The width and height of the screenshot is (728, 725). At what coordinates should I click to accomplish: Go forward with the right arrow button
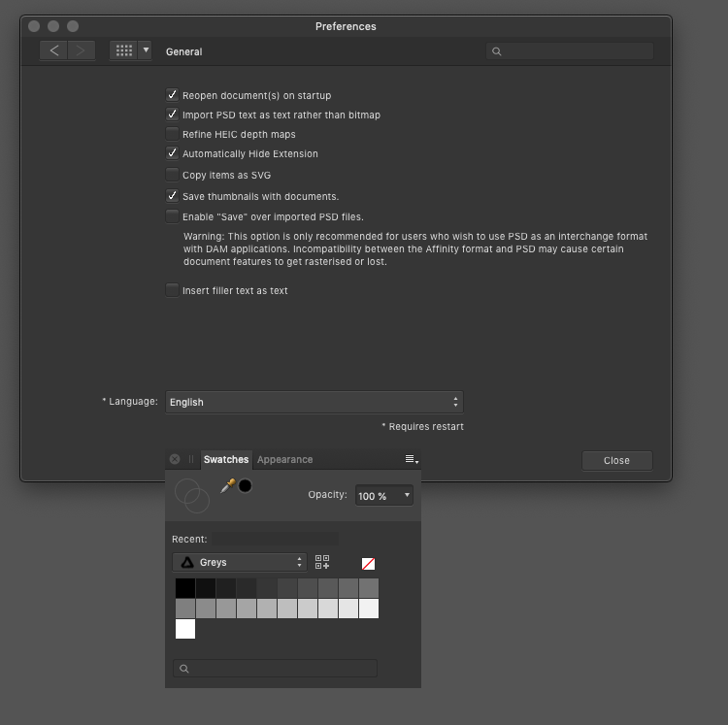click(82, 50)
